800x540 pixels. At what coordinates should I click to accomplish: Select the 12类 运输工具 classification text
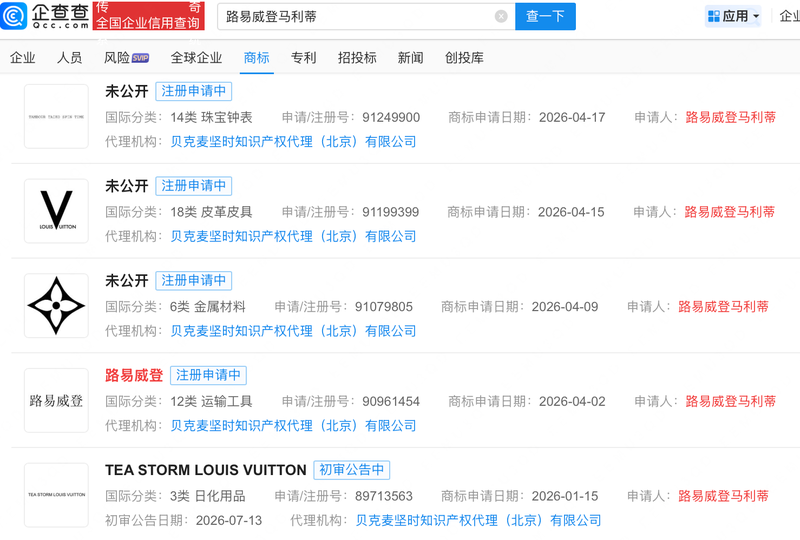[x=211, y=401]
